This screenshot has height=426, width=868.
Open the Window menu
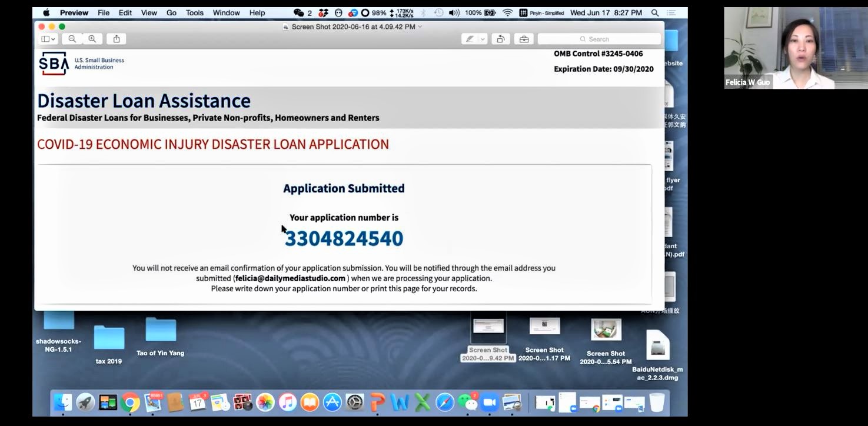227,12
